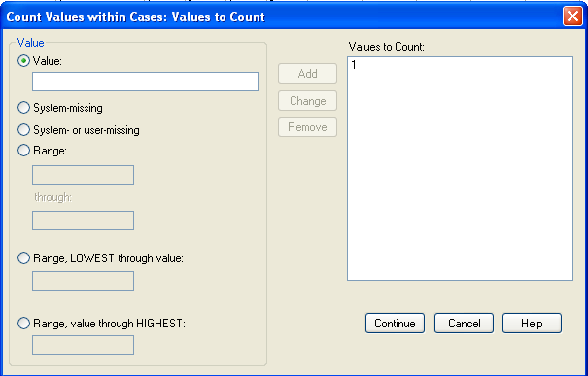Enable the Range radio option
Image resolution: width=588 pixels, height=376 pixels.
(x=23, y=151)
